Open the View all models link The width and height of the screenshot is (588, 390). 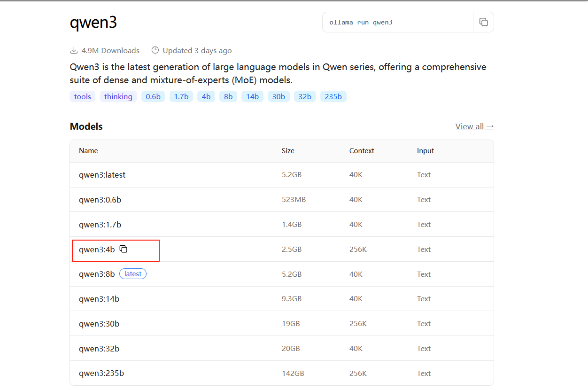pos(474,126)
